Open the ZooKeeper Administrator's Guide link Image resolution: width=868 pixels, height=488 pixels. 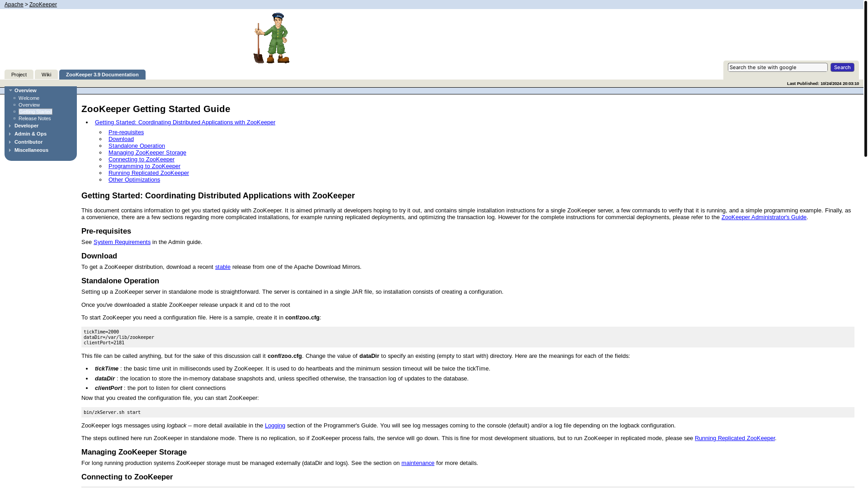tap(764, 217)
